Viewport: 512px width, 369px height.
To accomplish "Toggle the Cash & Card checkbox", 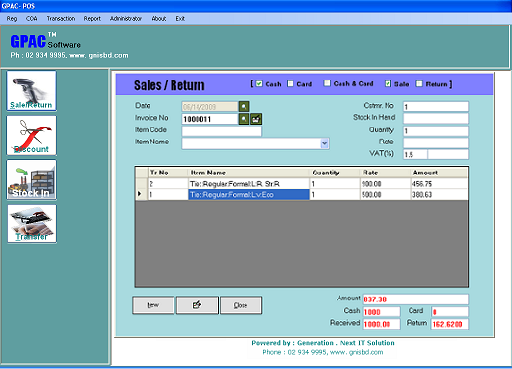I will tap(327, 83).
